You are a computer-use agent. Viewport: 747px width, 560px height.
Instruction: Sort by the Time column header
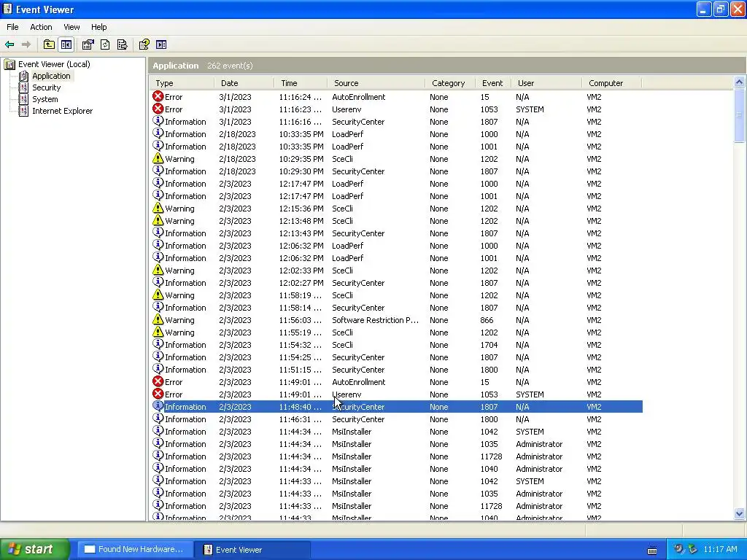(301, 83)
